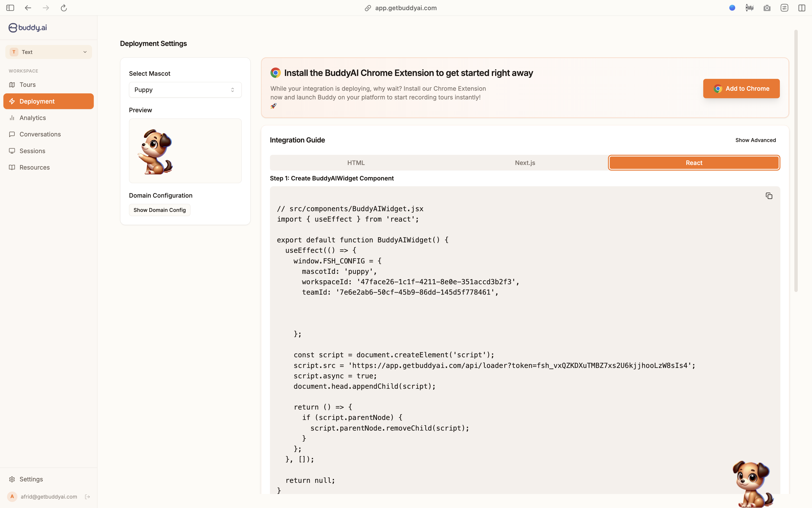
Task: Open the Text workspace switcher dropdown
Action: click(49, 52)
